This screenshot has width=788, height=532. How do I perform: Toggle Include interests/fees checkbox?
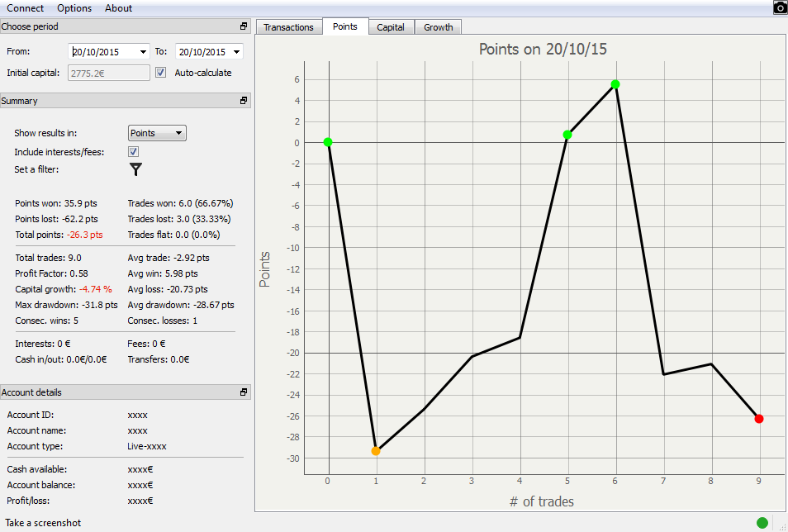coord(133,151)
